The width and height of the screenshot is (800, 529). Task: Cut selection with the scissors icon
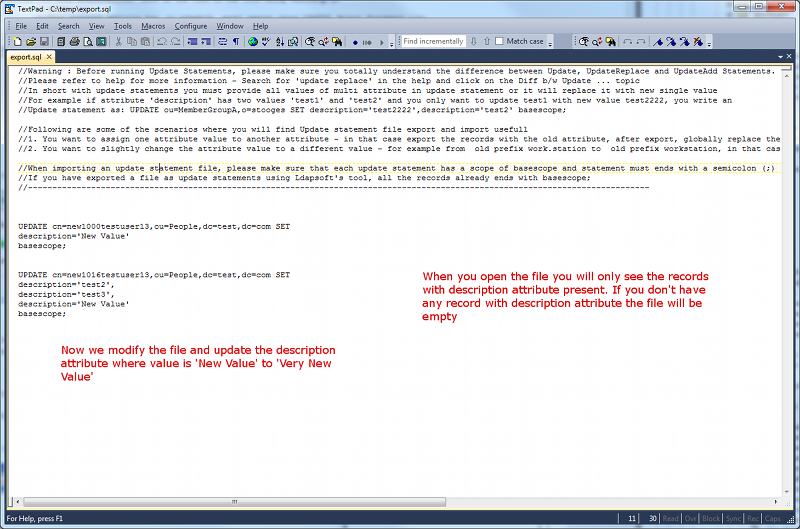(x=118, y=42)
